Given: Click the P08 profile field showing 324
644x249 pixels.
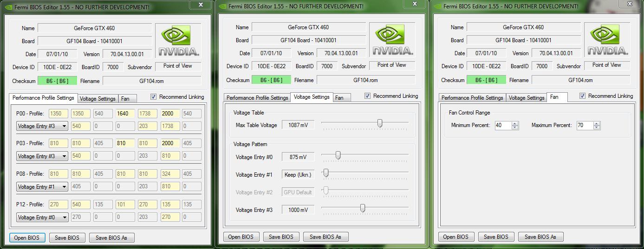Looking at the screenshot, I should [x=170, y=174].
